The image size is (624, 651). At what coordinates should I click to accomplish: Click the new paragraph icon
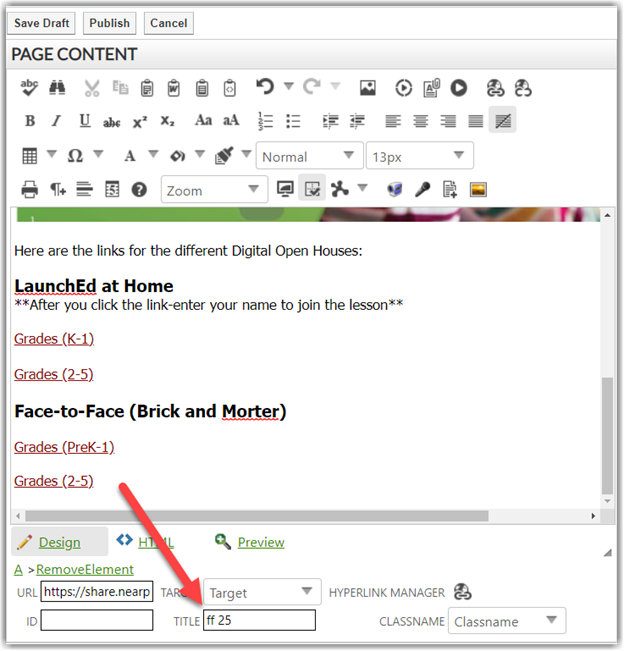point(58,190)
